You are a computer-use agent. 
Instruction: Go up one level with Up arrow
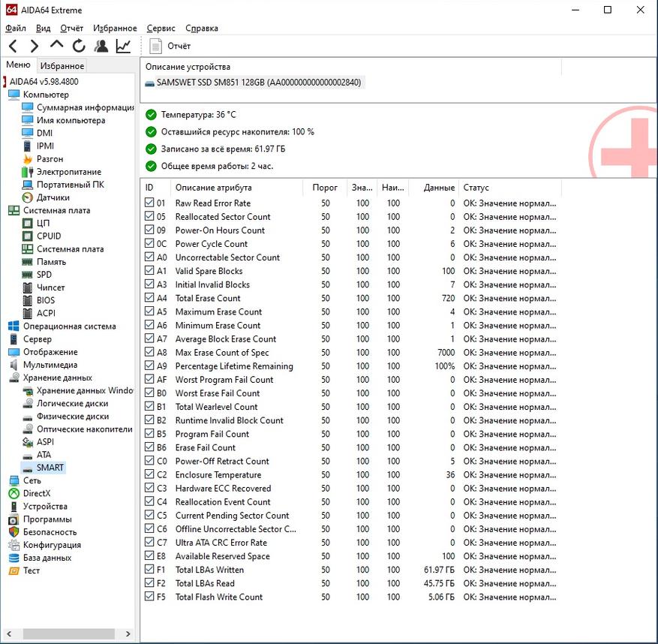click(57, 45)
